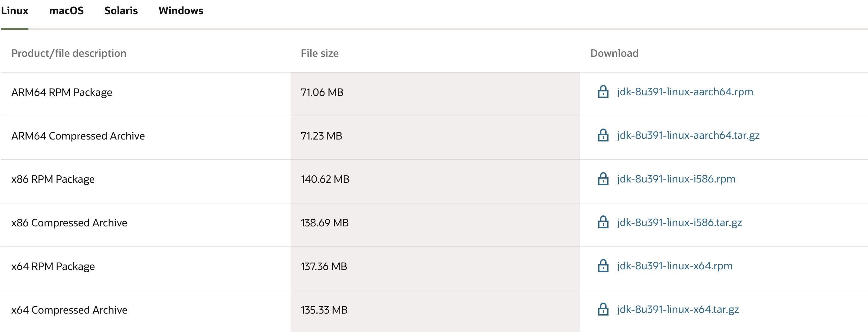Click the 'x86 RPM Package' description
868x332 pixels.
tap(53, 179)
